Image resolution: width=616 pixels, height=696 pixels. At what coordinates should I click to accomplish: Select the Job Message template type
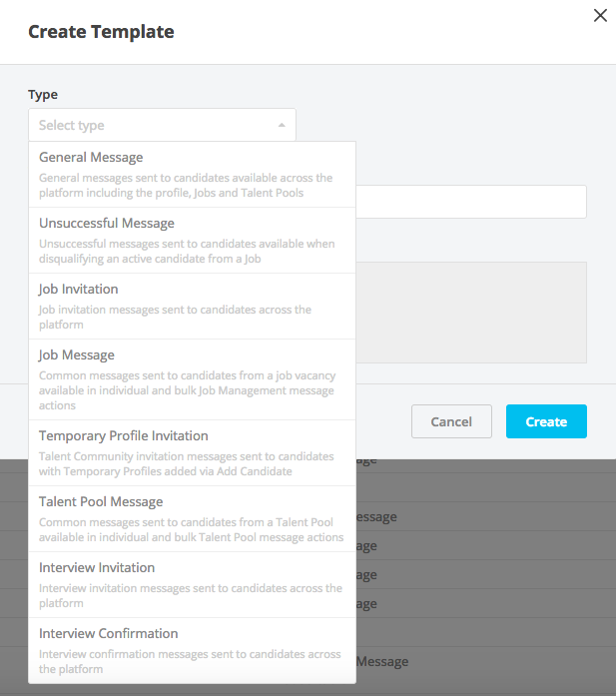point(77,355)
